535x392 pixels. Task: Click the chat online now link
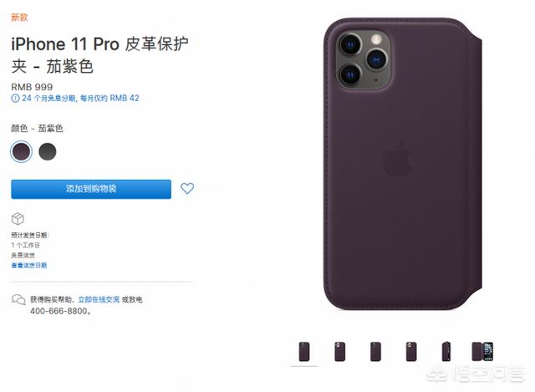click(99, 299)
